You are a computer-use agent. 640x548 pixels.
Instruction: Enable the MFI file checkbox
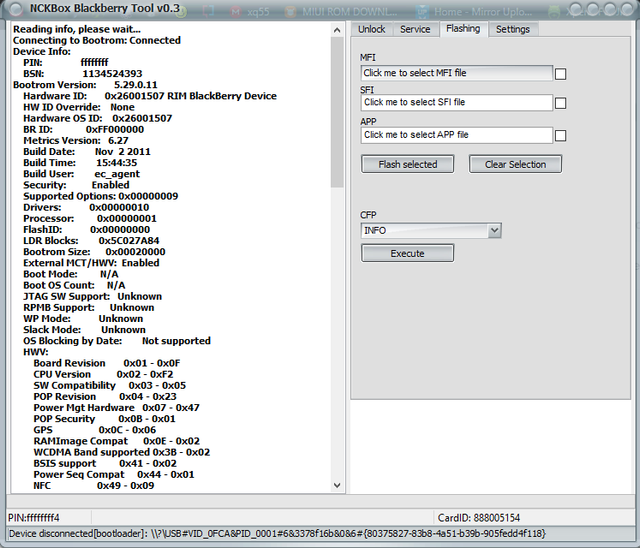pos(560,74)
